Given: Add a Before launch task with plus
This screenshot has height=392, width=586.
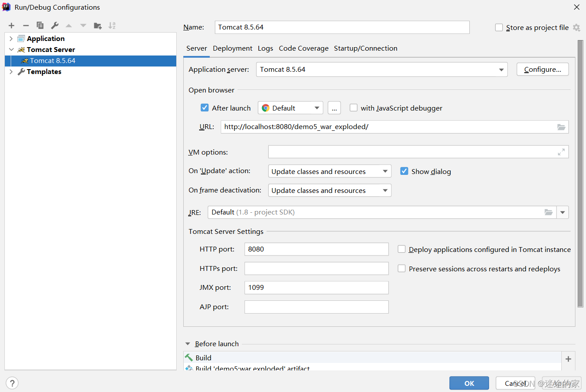Looking at the screenshot, I should [x=568, y=359].
